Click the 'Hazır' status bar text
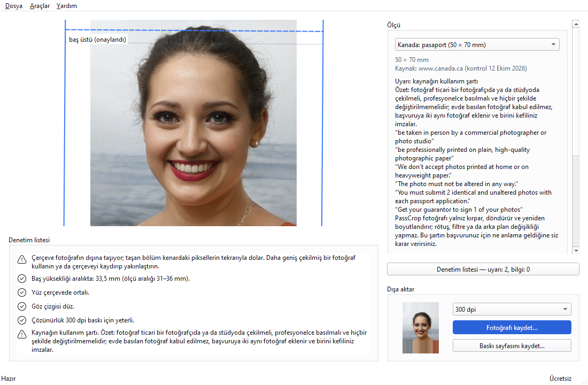Viewport: 588px width, 385px height. pos(8,378)
